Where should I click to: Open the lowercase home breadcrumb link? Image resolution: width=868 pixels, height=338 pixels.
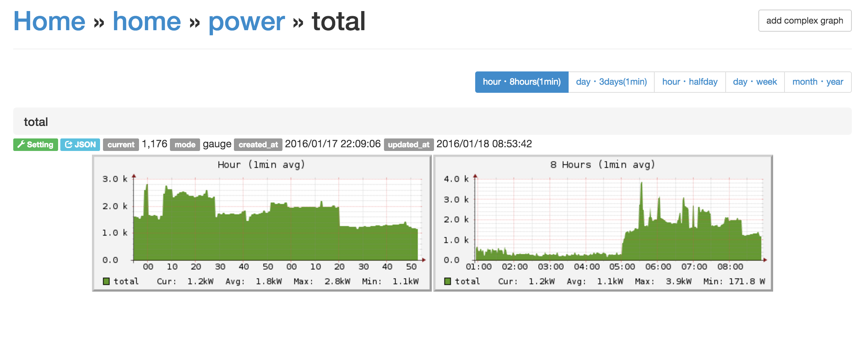coord(146,21)
